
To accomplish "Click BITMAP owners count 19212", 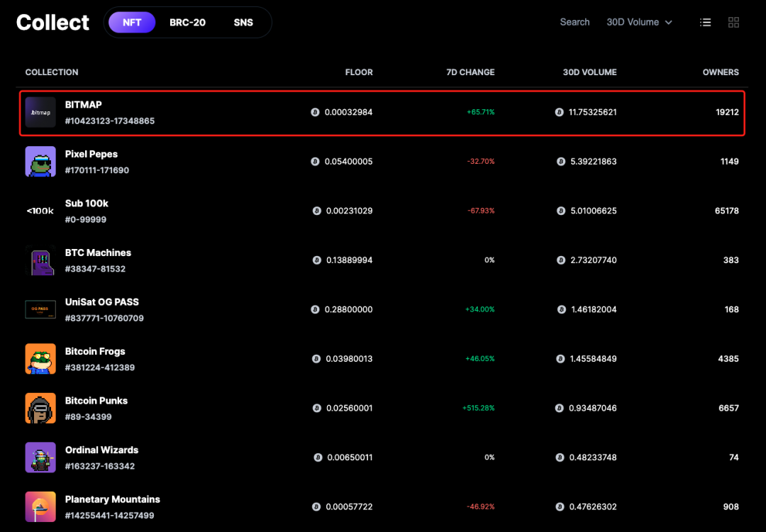I will tap(728, 112).
